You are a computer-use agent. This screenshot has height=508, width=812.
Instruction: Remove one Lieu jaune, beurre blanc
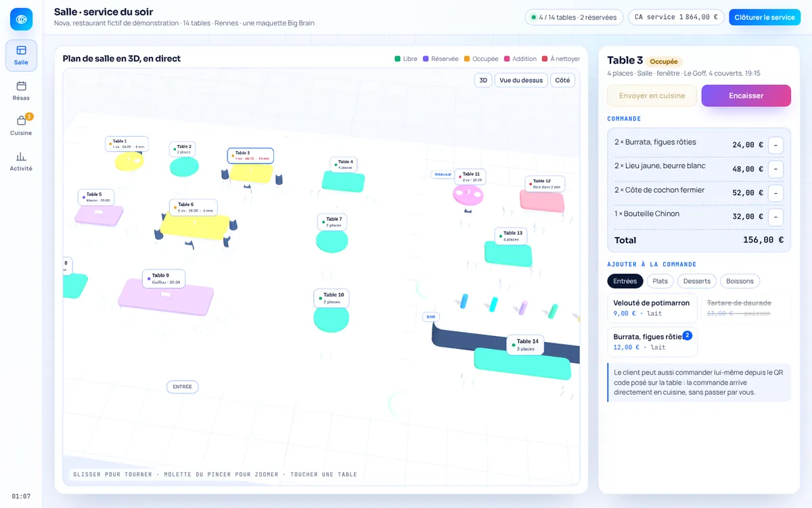coord(776,169)
